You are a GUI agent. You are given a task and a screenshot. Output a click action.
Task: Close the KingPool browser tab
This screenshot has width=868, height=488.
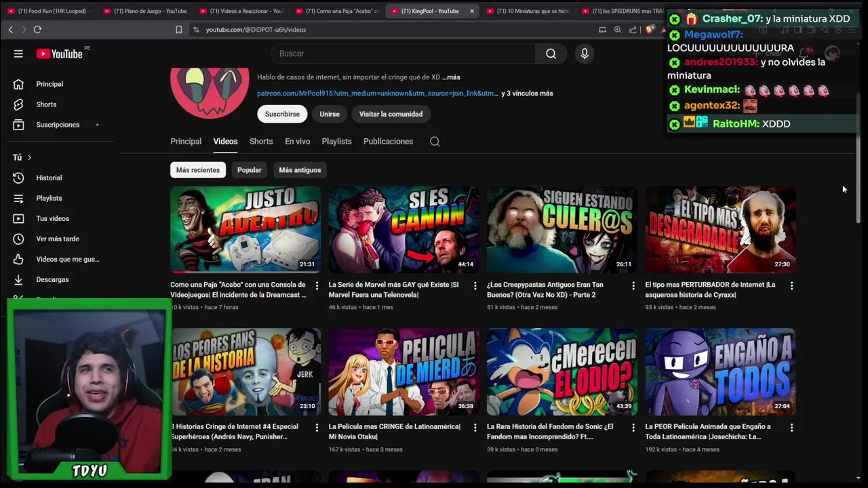(472, 11)
